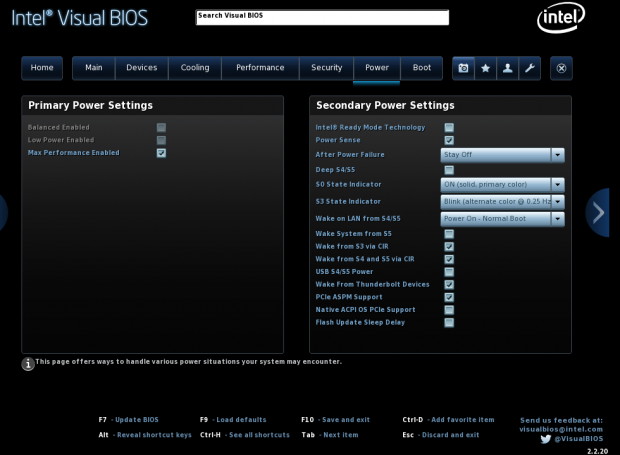Enable Native ACPI OS PCIe Support
The height and width of the screenshot is (455, 620).
click(x=449, y=310)
